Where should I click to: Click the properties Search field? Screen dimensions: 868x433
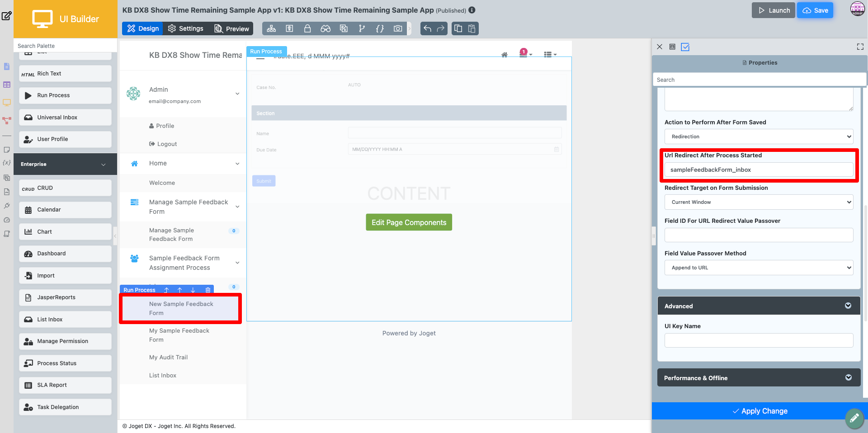(759, 80)
